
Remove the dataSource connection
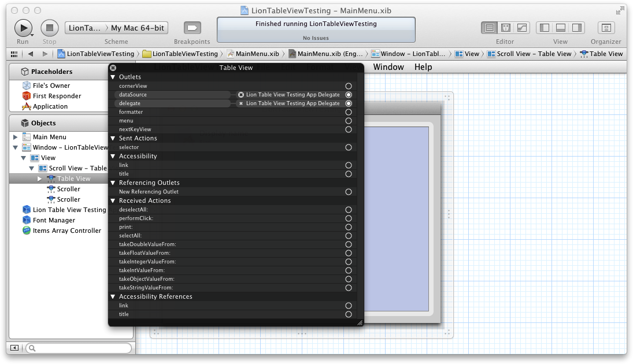pyautogui.click(x=241, y=95)
